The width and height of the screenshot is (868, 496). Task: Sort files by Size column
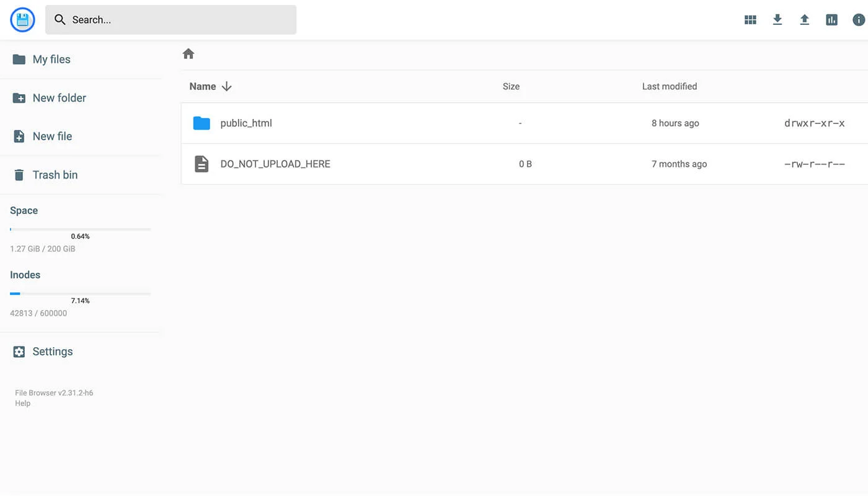click(511, 87)
